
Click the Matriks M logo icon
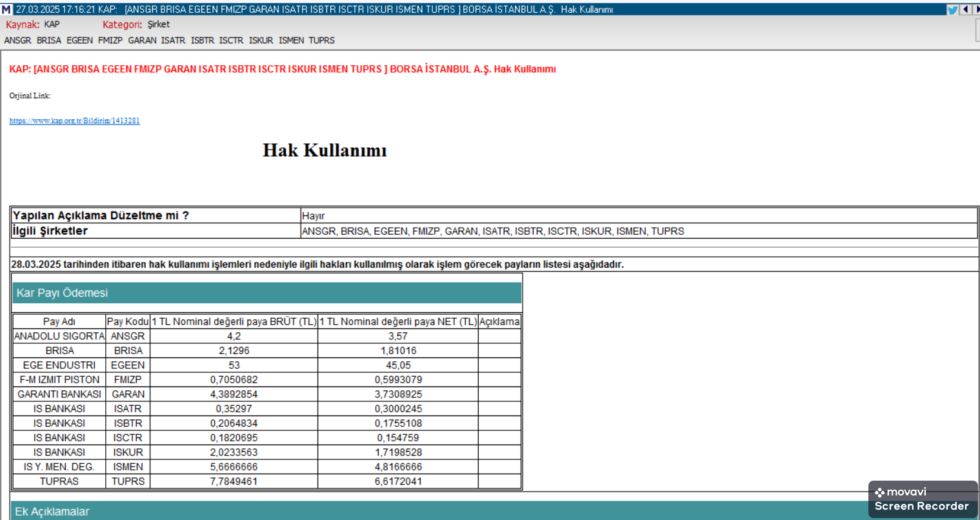click(x=6, y=9)
